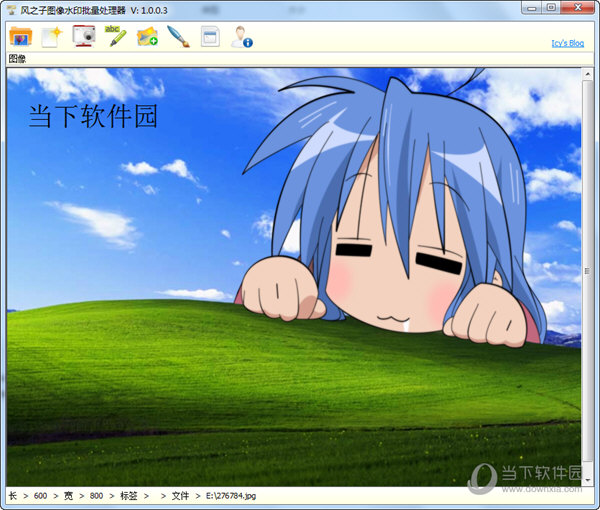Open the Icy's Blog link
This screenshot has height=510, width=600.
coord(567,43)
